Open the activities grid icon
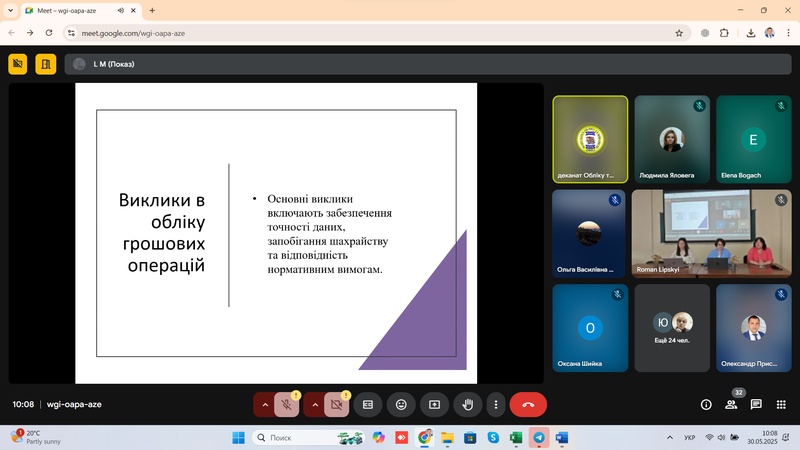This screenshot has width=800, height=450. [781, 405]
